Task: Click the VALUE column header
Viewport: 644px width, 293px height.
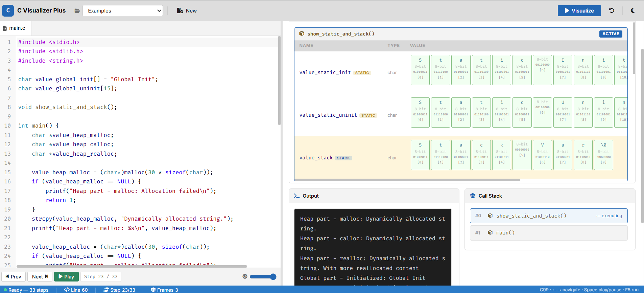Action: pyautogui.click(x=418, y=46)
